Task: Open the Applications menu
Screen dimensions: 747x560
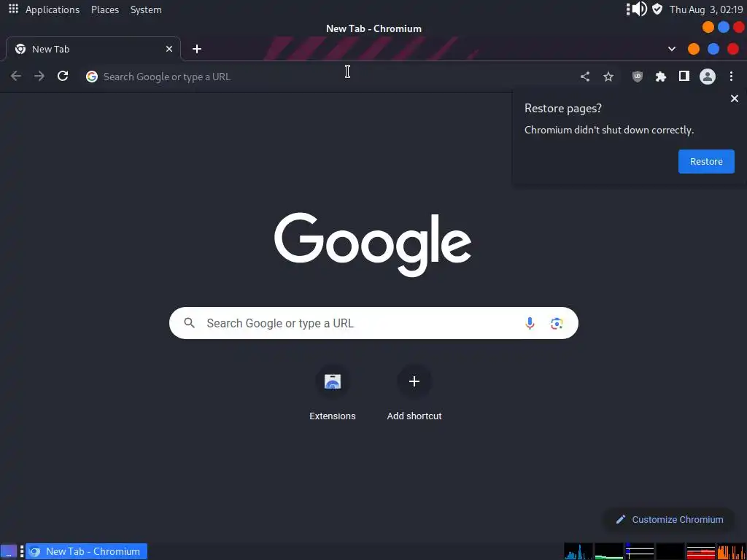Action: [53, 9]
